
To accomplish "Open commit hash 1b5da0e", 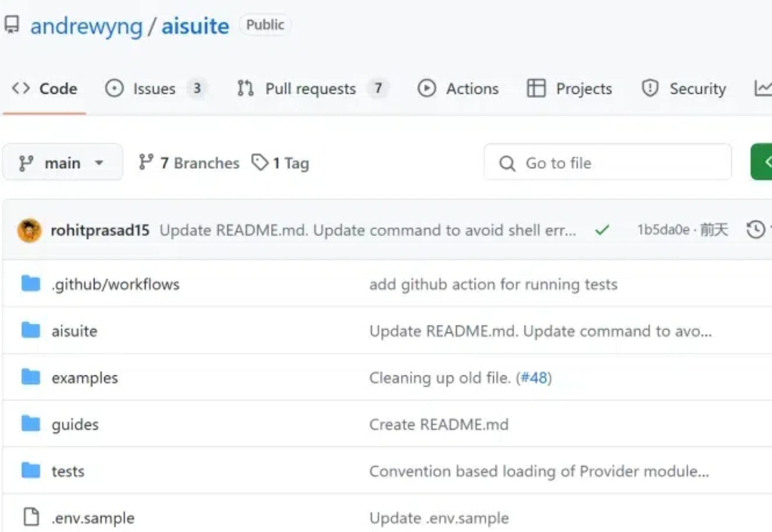I will [x=663, y=230].
